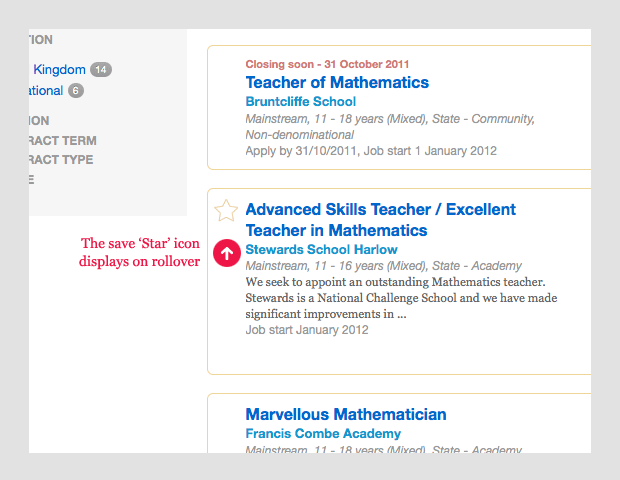Click the 'Closing soon - 31 October 2011' notice
Screen dimensions: 620x480
(327, 65)
